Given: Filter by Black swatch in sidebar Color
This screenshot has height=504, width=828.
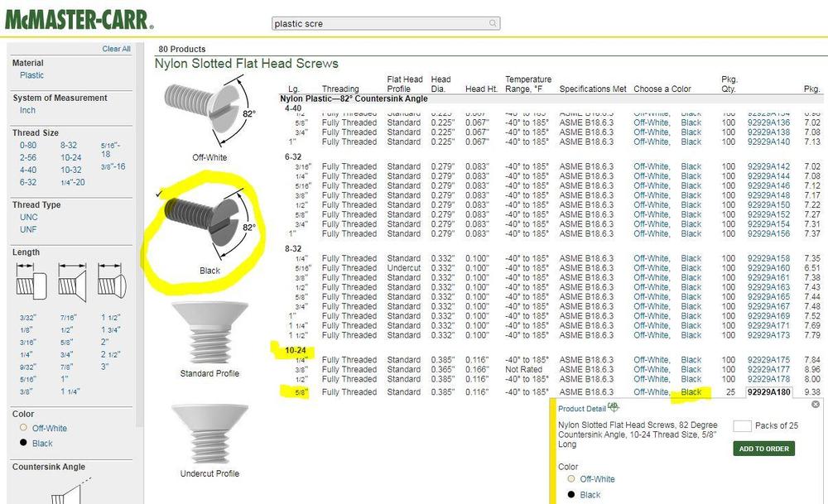Looking at the screenshot, I should point(23,442).
